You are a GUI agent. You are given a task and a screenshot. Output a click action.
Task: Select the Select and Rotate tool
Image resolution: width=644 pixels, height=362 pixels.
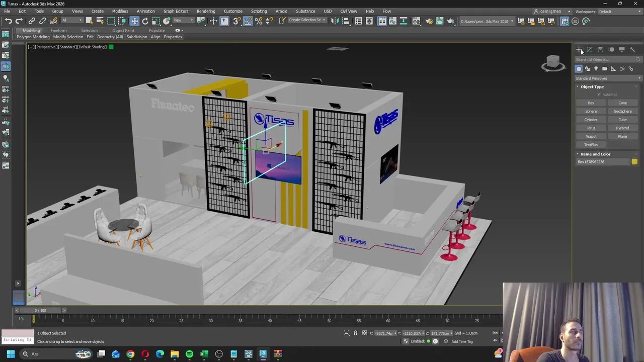(x=145, y=21)
